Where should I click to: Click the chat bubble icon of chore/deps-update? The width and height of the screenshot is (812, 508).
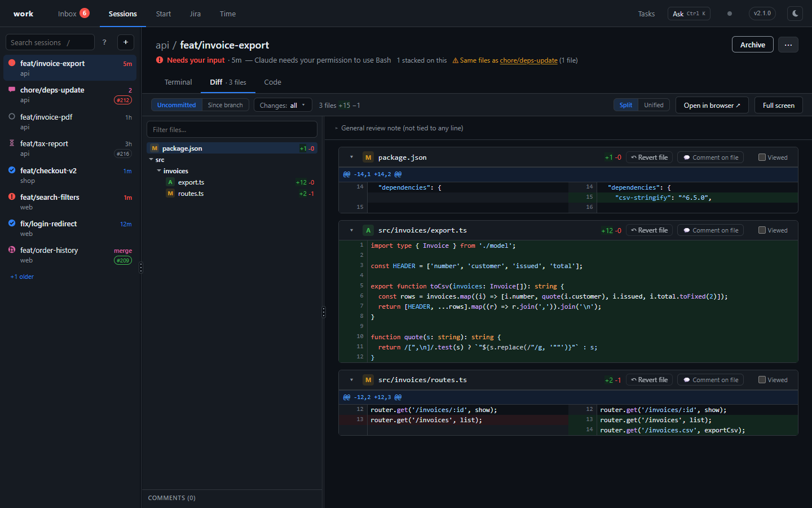point(12,90)
